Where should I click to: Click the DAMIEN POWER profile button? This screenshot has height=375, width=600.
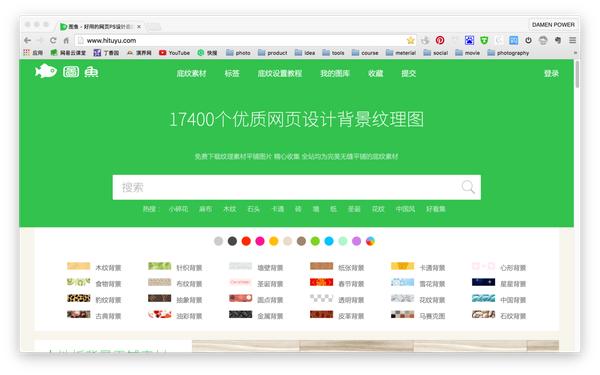pos(553,24)
